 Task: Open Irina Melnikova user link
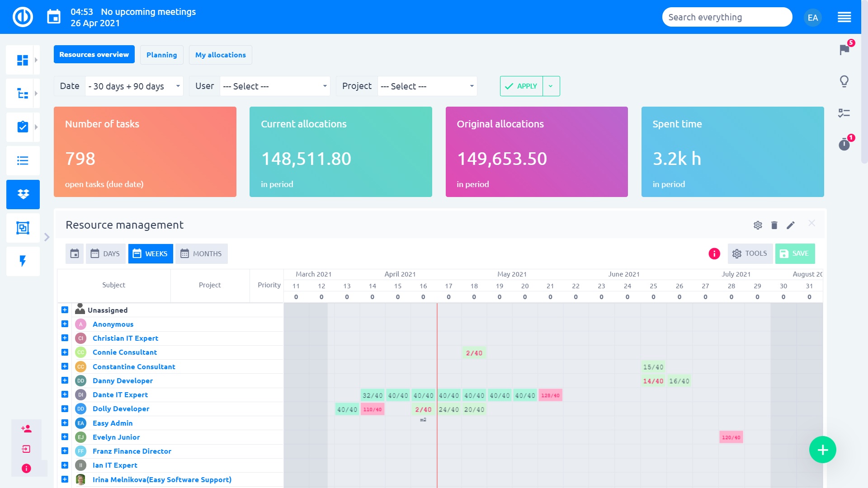click(x=162, y=480)
